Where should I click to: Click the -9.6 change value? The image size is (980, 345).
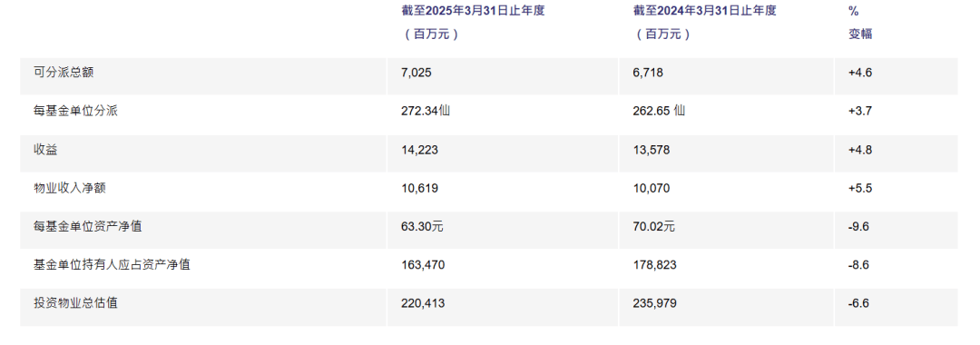tap(858, 227)
